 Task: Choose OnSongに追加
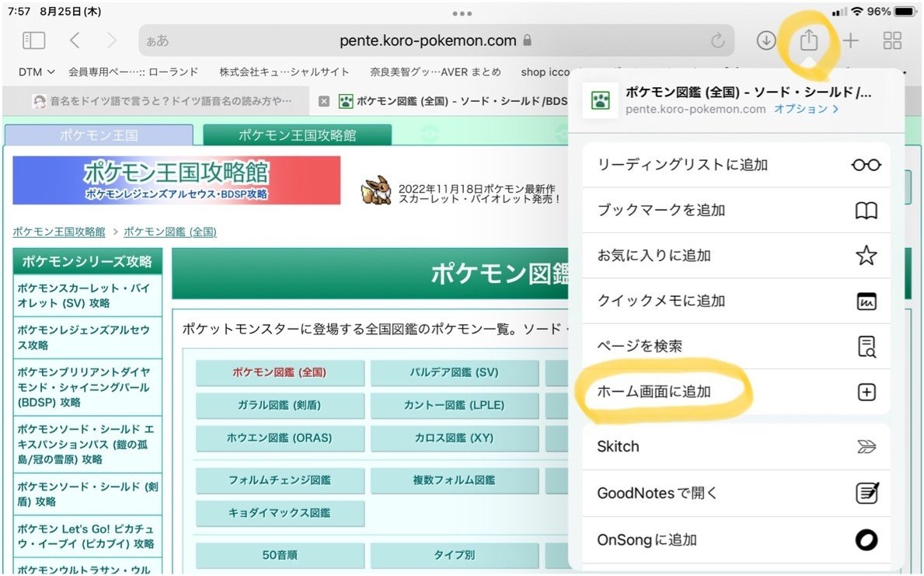coord(736,540)
